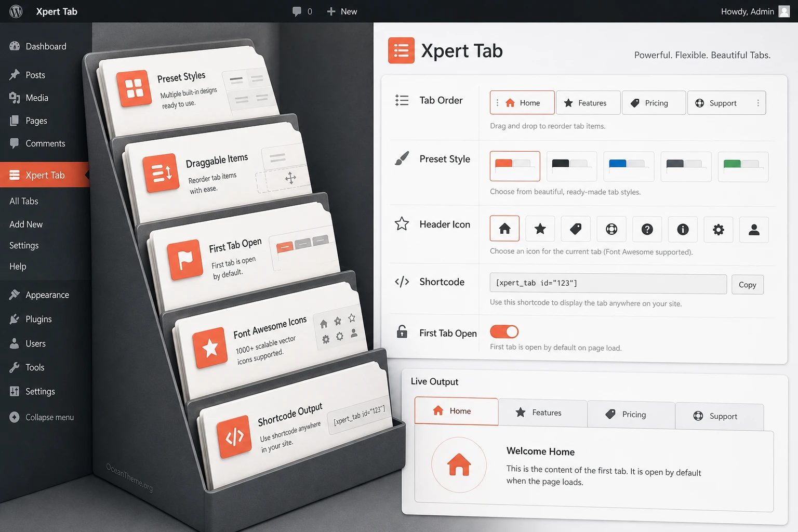This screenshot has width=798, height=532.
Task: Select the user silhouette Header Icon
Action: click(754, 230)
